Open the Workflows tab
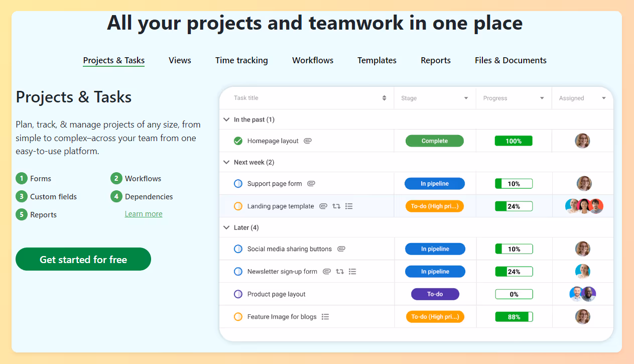 point(313,60)
